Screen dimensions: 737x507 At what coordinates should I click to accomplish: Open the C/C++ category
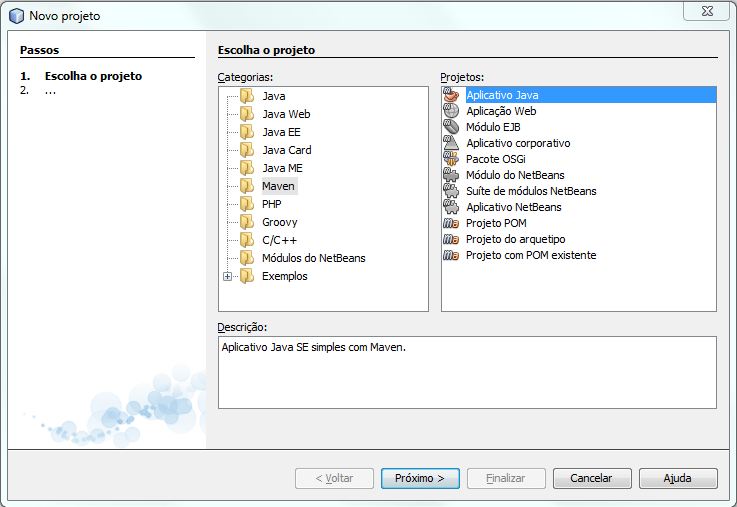279,240
